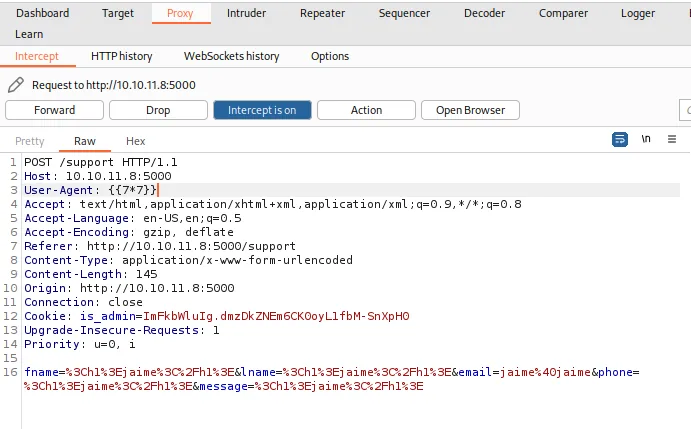Open the Learn tab
The height and width of the screenshot is (429, 691).
click(x=29, y=34)
